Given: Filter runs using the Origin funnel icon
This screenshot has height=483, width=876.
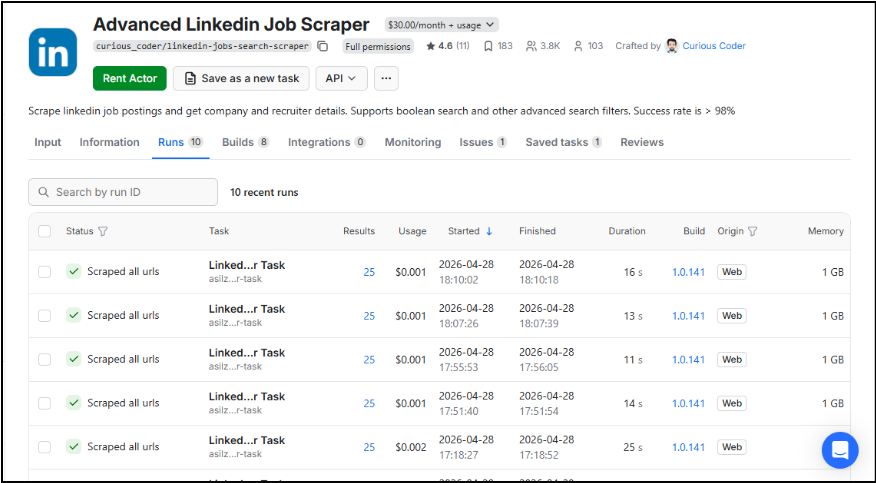Looking at the screenshot, I should click(753, 231).
